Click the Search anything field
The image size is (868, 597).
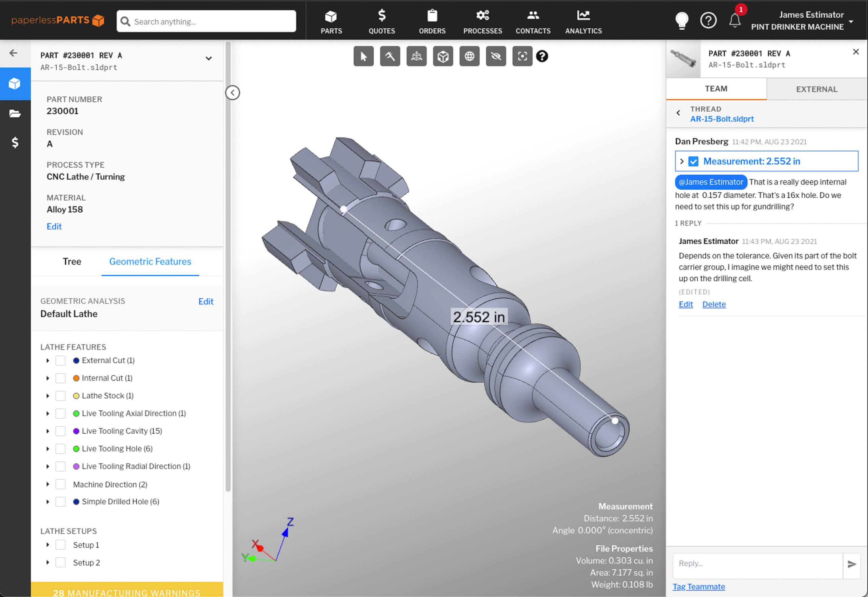(206, 21)
